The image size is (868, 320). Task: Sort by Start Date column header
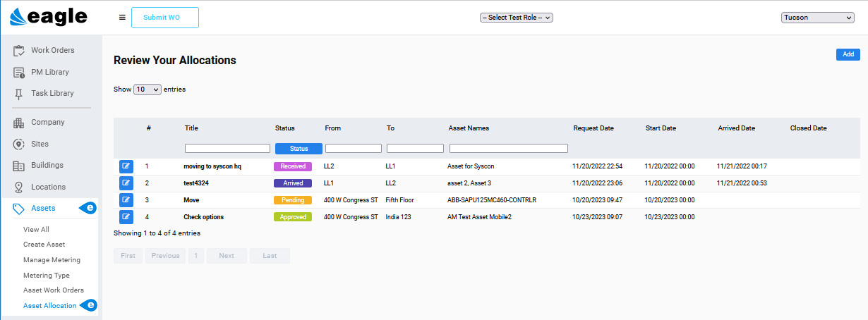tap(661, 128)
